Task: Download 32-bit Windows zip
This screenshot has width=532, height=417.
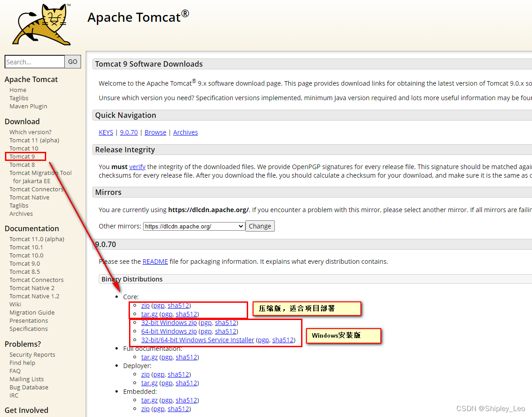Action: click(169, 323)
